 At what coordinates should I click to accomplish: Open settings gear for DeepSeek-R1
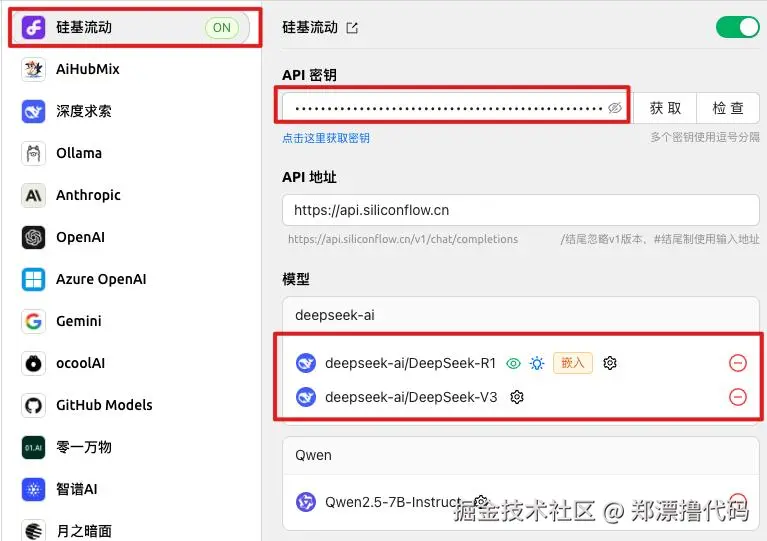click(x=610, y=363)
